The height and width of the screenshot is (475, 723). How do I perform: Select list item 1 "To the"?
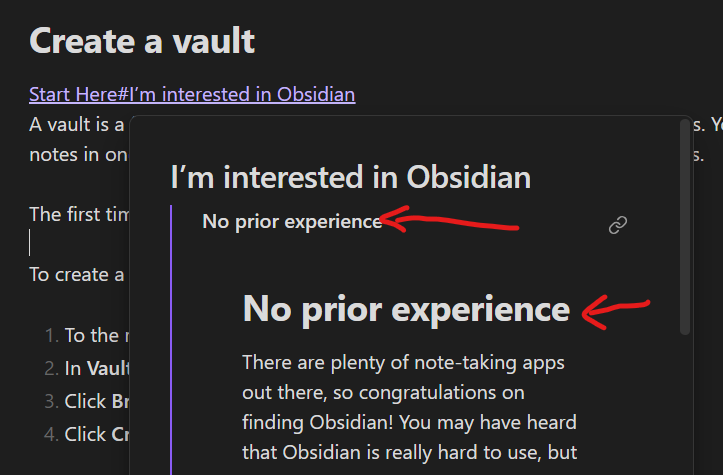click(87, 335)
